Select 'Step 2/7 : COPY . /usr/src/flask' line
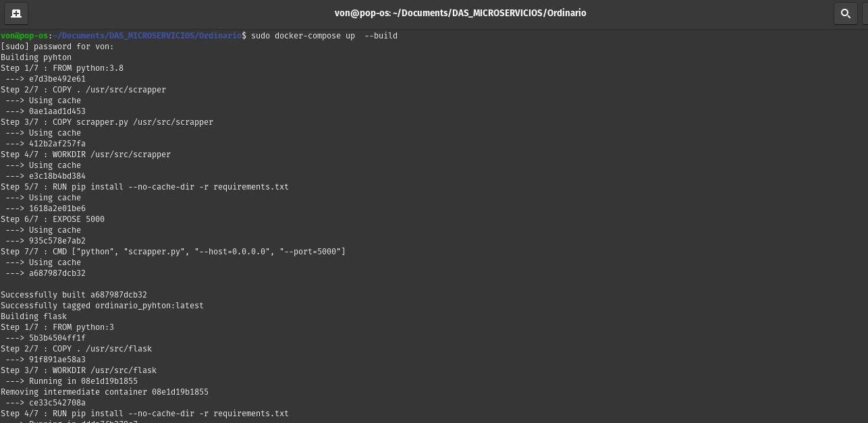The image size is (868, 423). tap(76, 349)
